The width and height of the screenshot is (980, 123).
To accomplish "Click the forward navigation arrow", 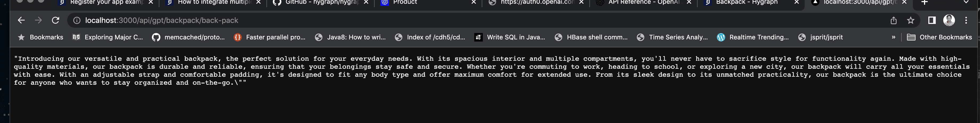I will [38, 20].
